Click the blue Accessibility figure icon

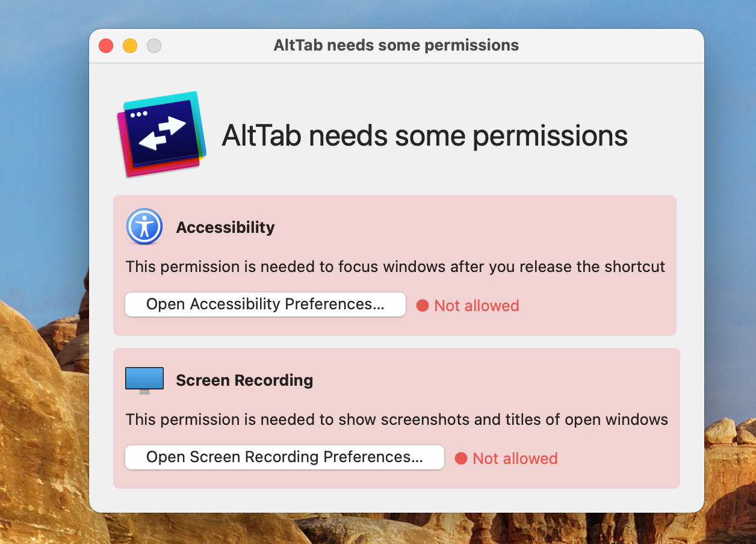tap(144, 227)
